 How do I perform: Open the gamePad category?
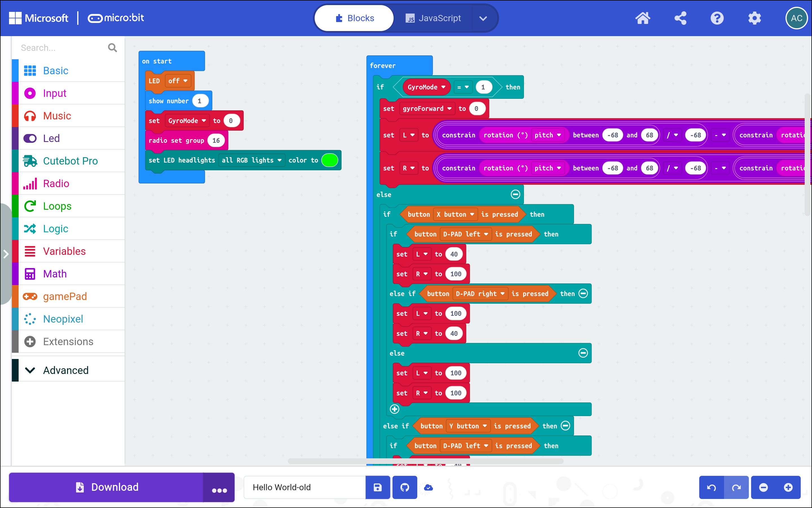69,296
